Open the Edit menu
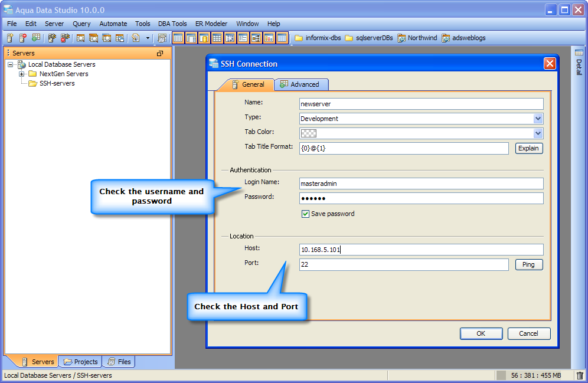Image resolution: width=588 pixels, height=383 pixels. click(31, 24)
